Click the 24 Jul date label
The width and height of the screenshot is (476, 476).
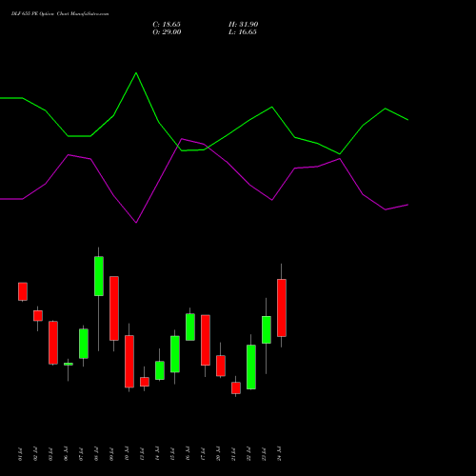pyautogui.click(x=279, y=454)
